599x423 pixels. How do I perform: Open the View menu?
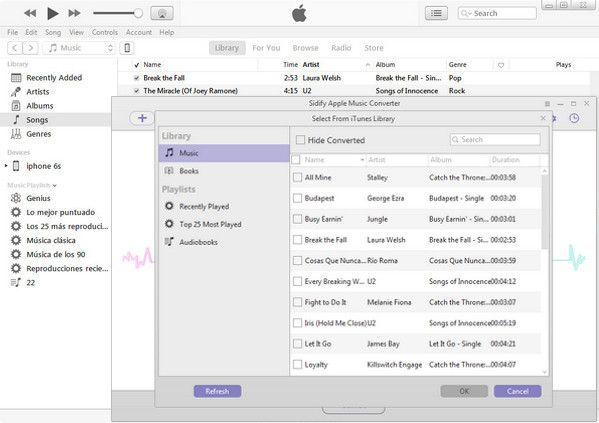click(76, 32)
